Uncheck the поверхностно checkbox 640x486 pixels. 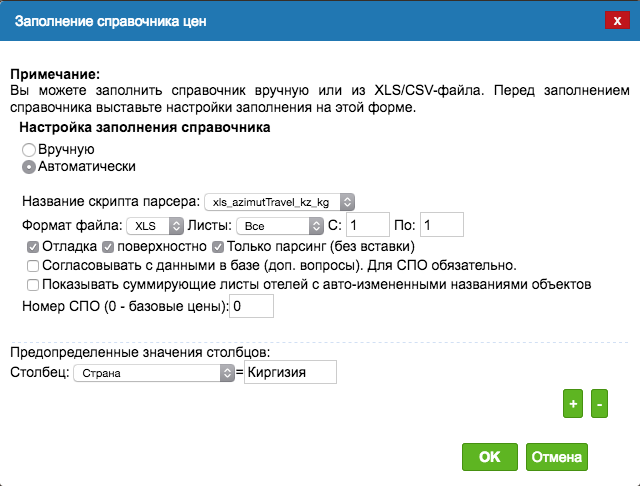(108, 247)
